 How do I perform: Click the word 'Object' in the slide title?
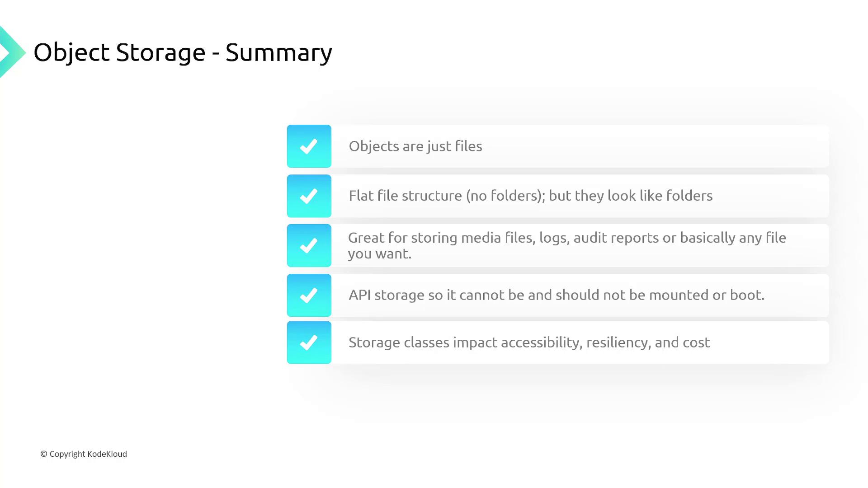coord(71,52)
